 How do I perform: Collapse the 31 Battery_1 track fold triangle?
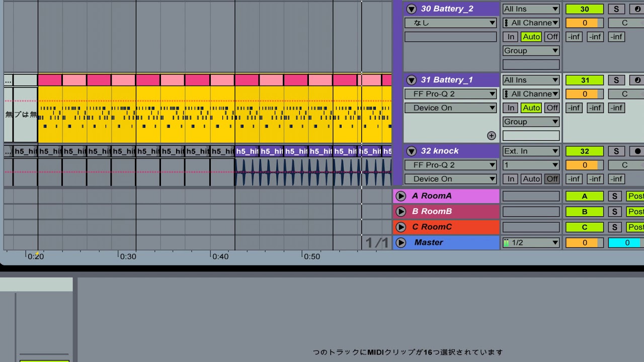tap(412, 80)
